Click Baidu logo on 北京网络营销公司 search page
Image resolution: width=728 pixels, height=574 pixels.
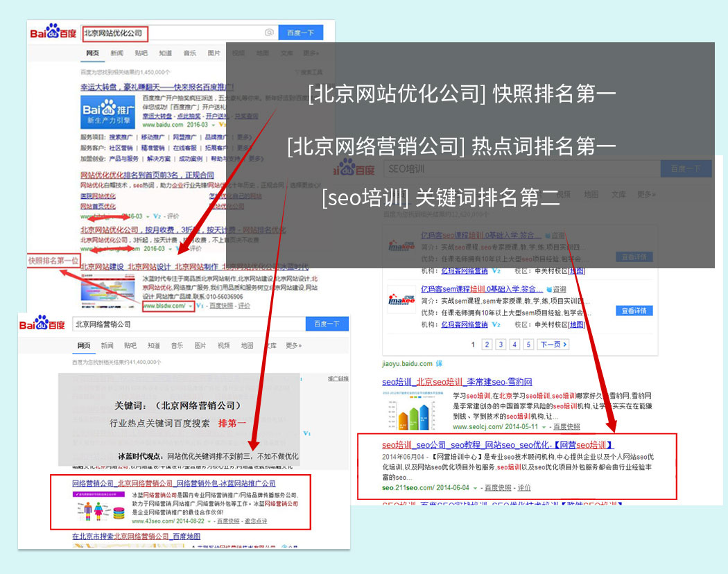(42, 323)
